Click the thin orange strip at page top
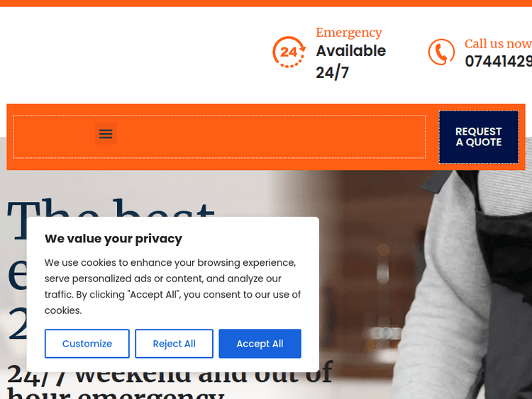This screenshot has height=399, width=532. [266, 3]
